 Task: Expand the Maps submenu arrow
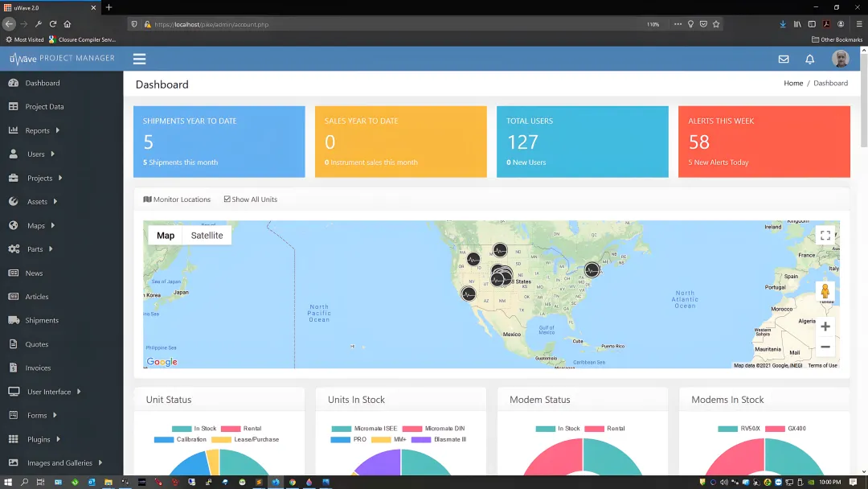coord(53,225)
